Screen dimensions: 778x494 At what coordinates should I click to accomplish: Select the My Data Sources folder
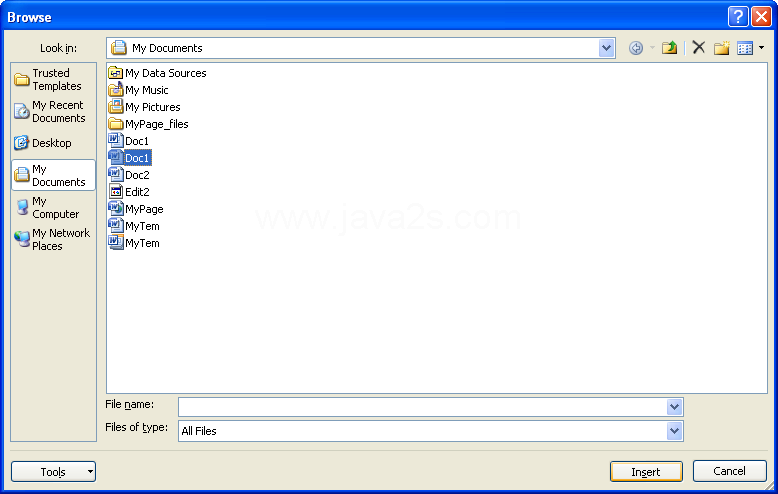[157, 73]
